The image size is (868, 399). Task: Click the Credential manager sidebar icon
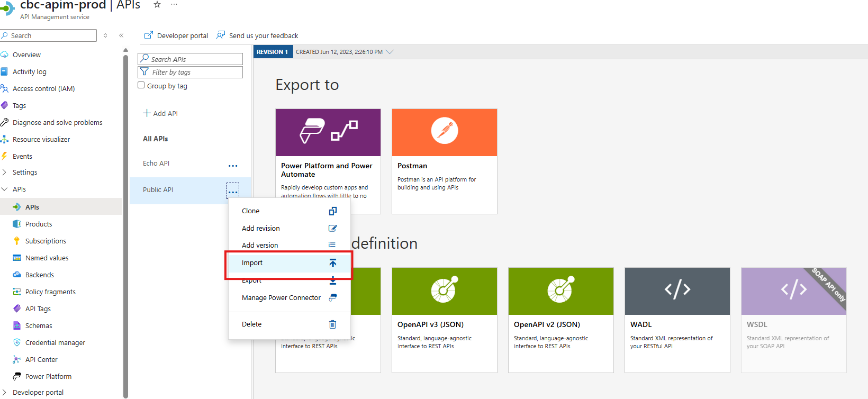pyautogui.click(x=17, y=342)
